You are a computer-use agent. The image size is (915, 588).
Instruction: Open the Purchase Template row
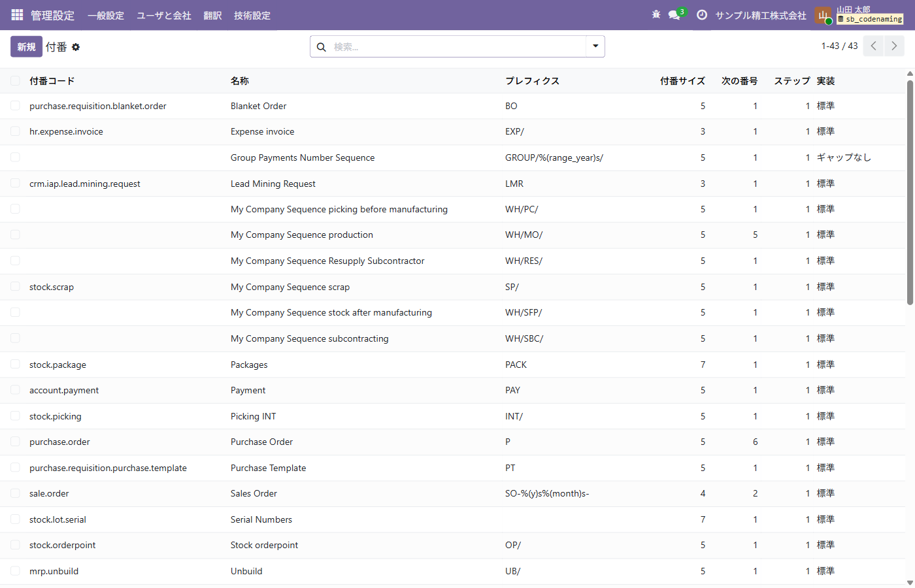point(452,468)
